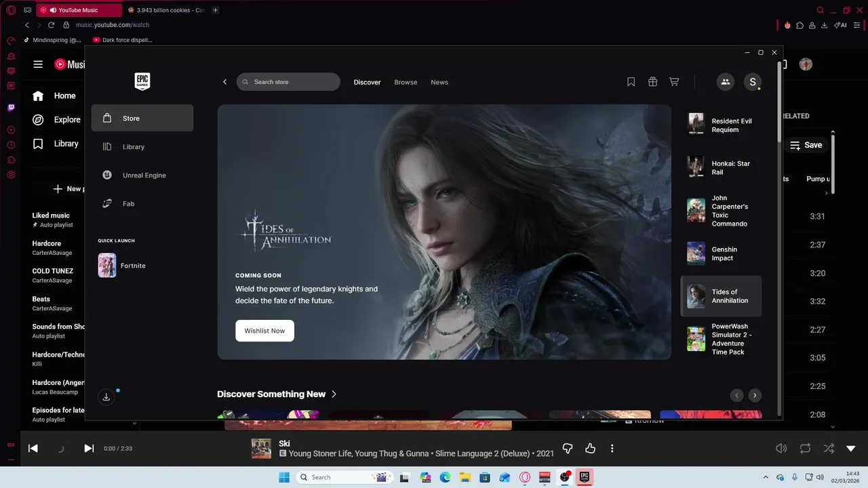Select Honkai: Star Rail in the carousel list
This screenshot has height=488, width=868.
[721, 167]
